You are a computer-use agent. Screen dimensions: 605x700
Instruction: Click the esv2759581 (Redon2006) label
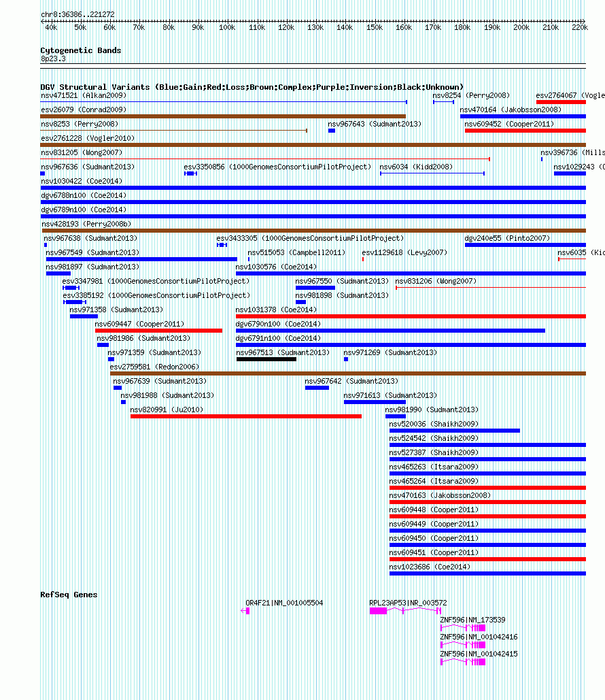click(154, 367)
